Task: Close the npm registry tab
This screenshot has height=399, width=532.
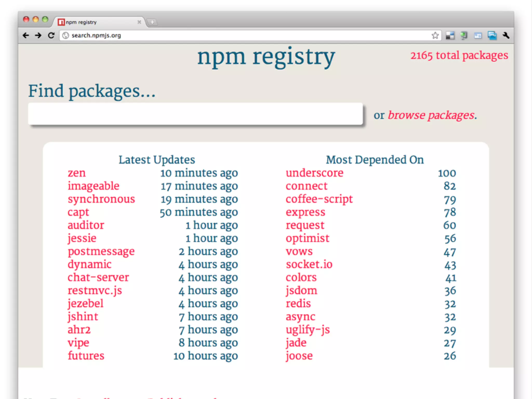Action: pos(139,22)
